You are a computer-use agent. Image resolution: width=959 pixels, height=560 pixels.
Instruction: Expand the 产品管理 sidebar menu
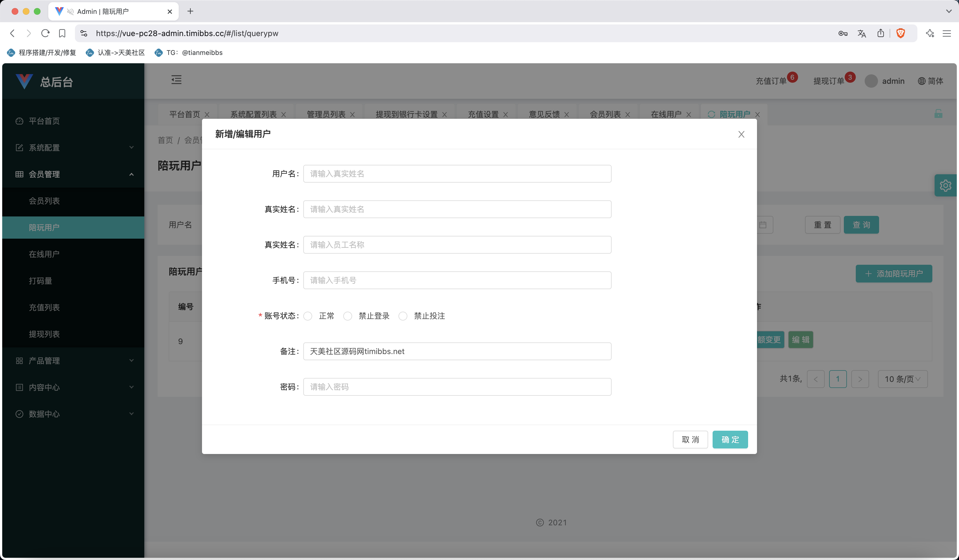(73, 360)
